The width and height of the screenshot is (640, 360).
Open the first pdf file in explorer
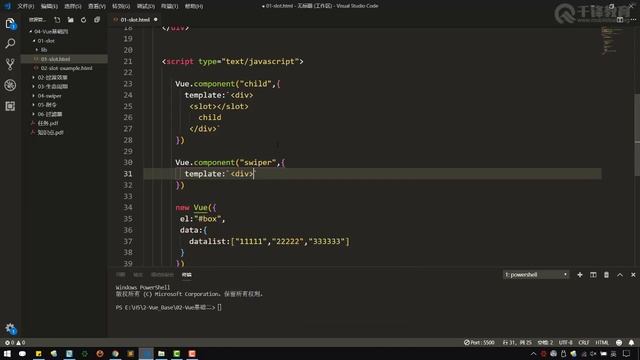[x=48, y=123]
